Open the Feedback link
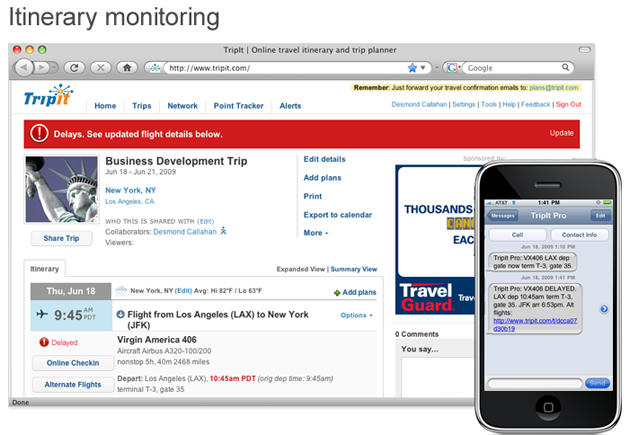The height and width of the screenshot is (435, 630). [535, 104]
